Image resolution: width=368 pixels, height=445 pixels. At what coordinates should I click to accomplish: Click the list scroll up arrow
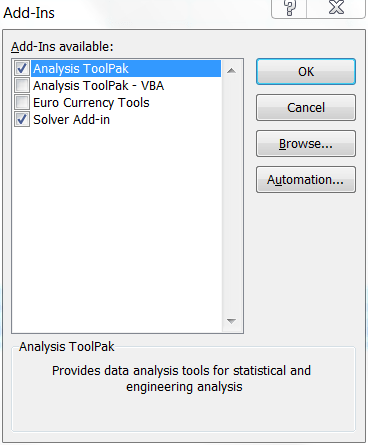point(231,70)
